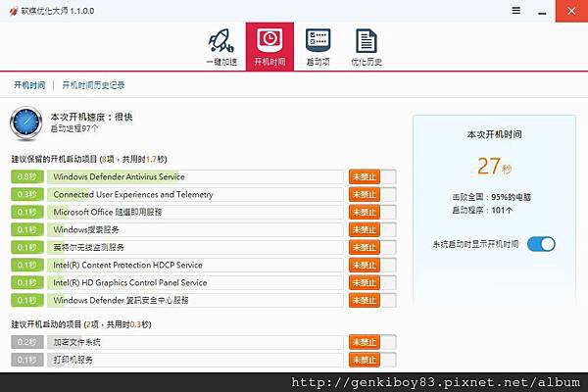Viewport: 588px width, 392px height.
Task: Select Connected User Experiences and Telemetry text
Action: pyautogui.click(x=133, y=194)
